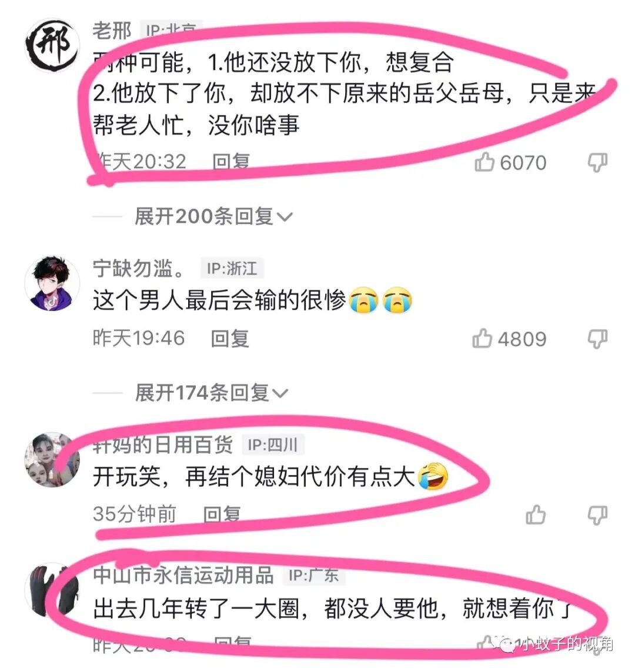Reply to the 昨天19:46 comment

click(x=230, y=339)
